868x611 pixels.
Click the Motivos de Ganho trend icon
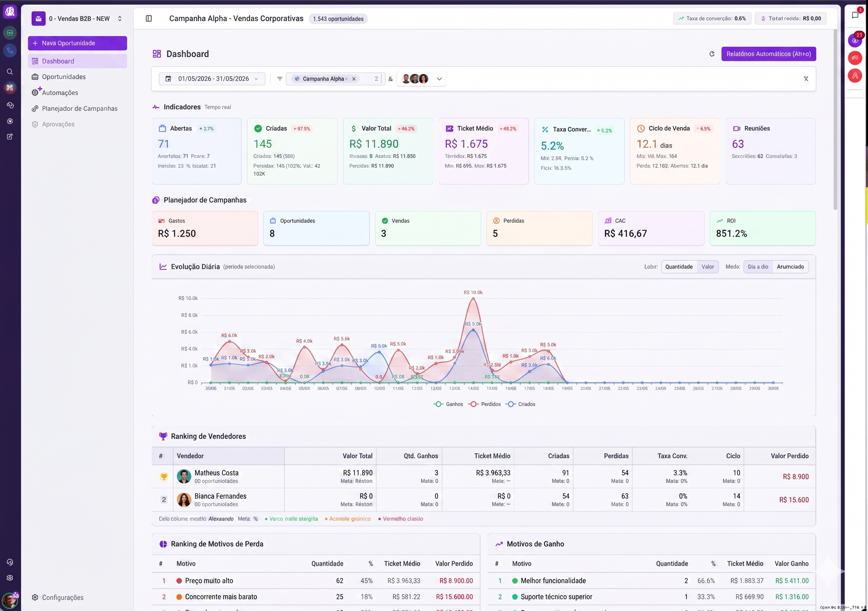[x=499, y=544]
